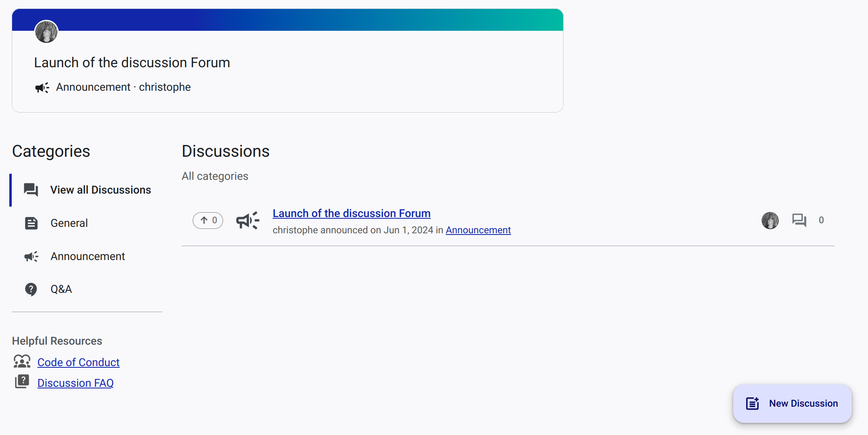Open the Discussion FAQ link
This screenshot has height=435, width=868.
[x=75, y=383]
